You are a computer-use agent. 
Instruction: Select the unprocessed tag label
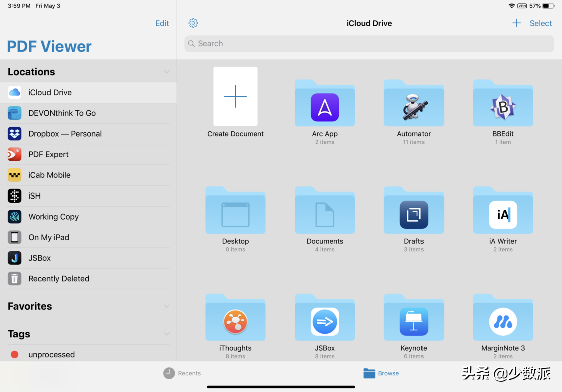(52, 354)
